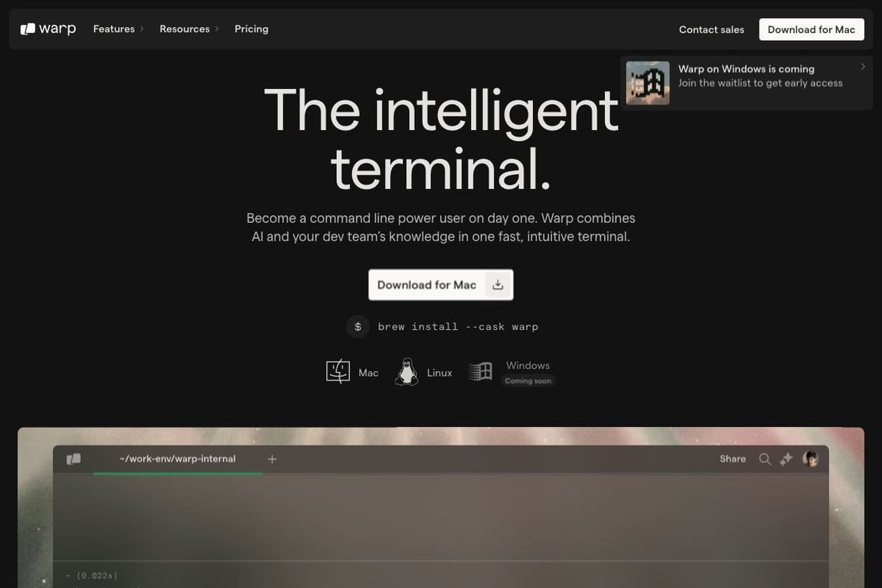Screen dimensions: 882x588
Task: Select the Windows logo icon
Action: click(480, 371)
